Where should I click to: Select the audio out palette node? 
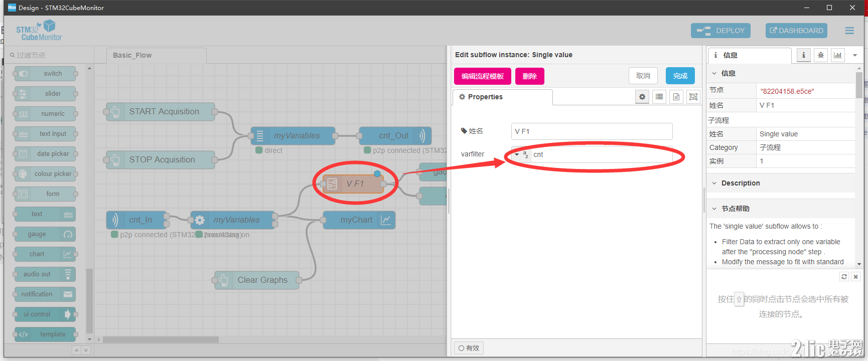click(45, 274)
